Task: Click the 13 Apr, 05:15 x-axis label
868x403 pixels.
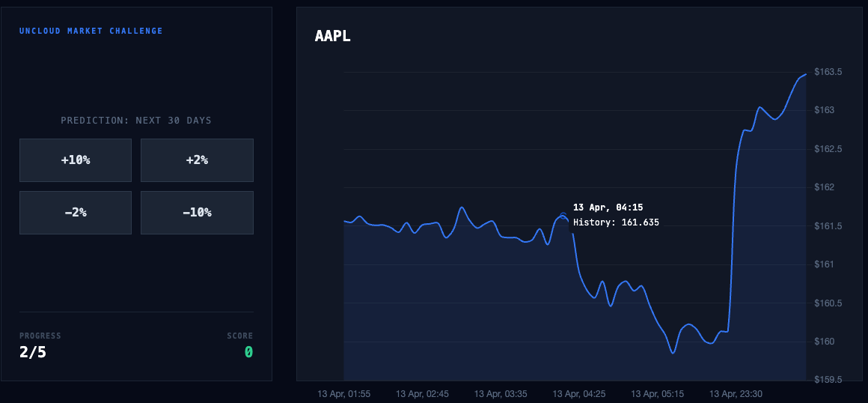Action: (x=658, y=394)
